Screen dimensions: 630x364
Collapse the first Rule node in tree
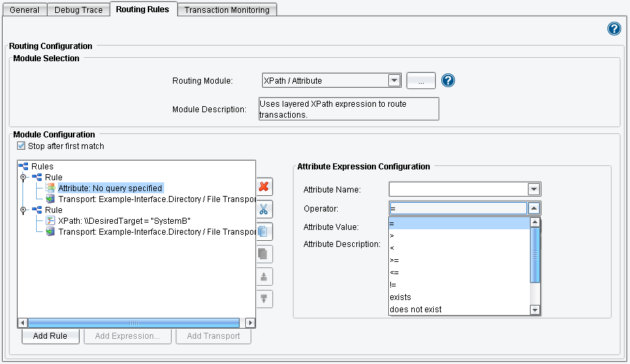pyautogui.click(x=25, y=178)
